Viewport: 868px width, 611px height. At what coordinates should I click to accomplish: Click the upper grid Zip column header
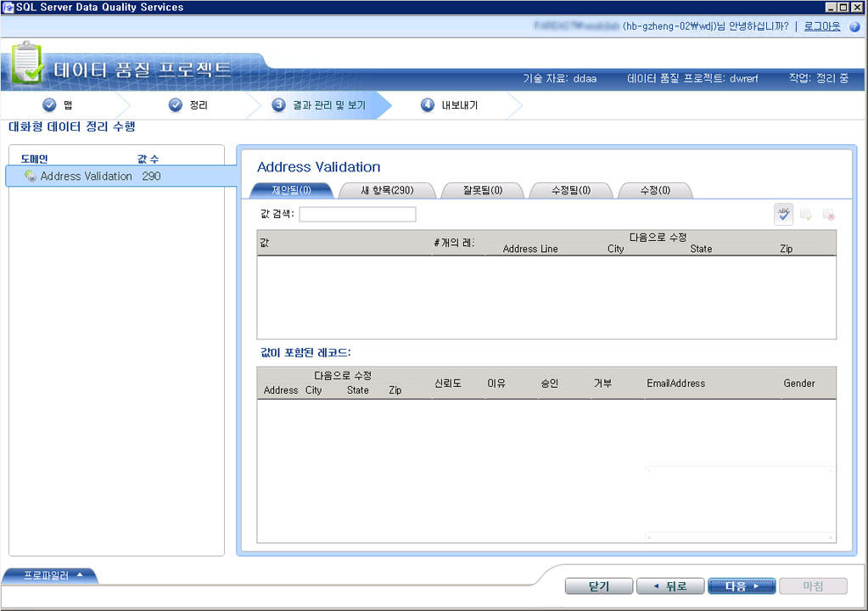[786, 249]
